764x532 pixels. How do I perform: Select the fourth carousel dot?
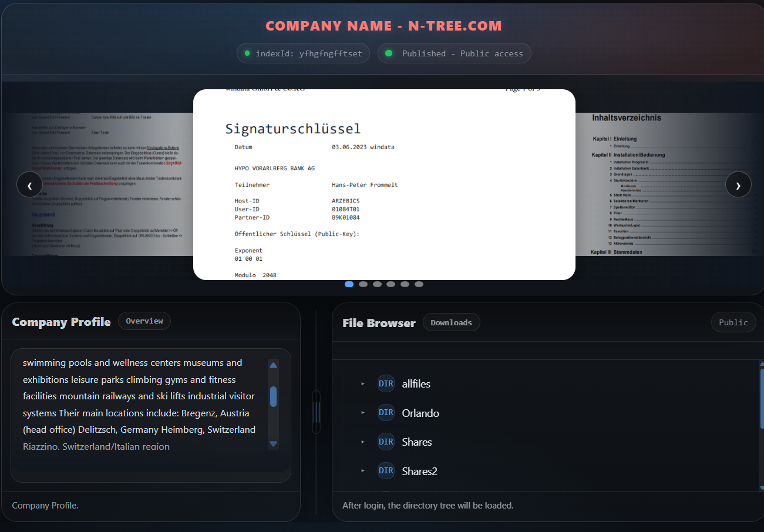point(391,284)
